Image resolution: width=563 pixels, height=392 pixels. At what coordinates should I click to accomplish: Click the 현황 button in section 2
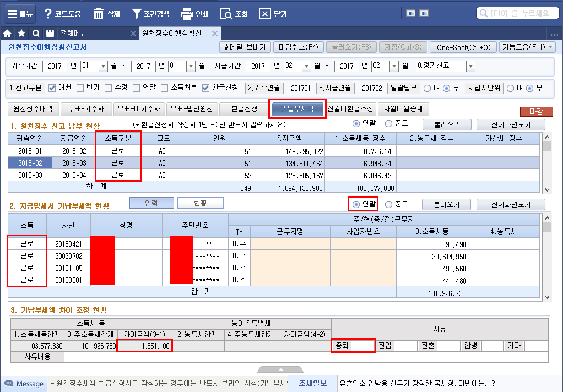pos(201,203)
